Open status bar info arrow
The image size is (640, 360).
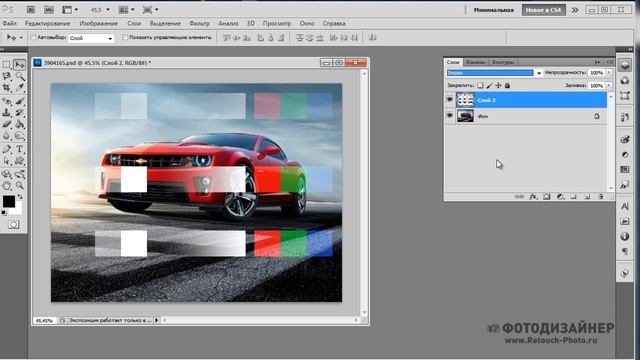(157, 320)
